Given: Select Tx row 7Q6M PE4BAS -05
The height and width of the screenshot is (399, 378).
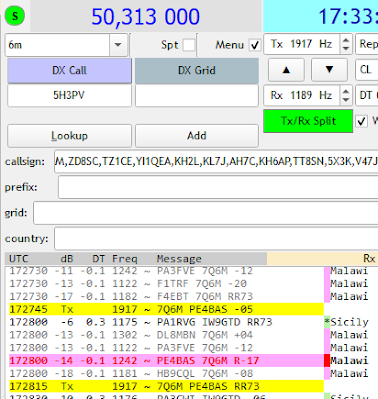Looking at the screenshot, I should (166, 309).
